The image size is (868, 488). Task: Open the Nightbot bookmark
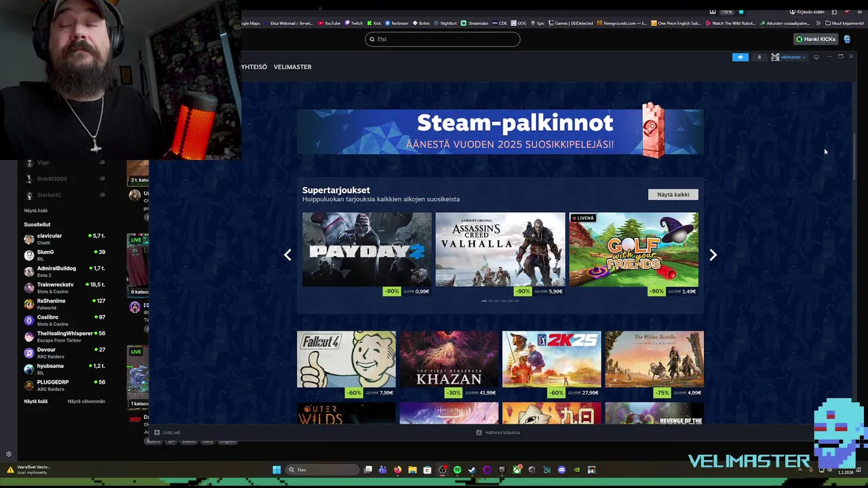[445, 23]
